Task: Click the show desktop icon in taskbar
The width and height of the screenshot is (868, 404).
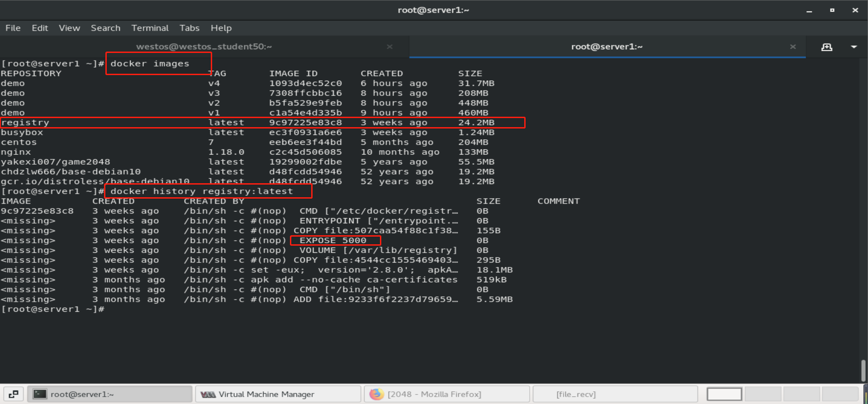Action: 14,394
